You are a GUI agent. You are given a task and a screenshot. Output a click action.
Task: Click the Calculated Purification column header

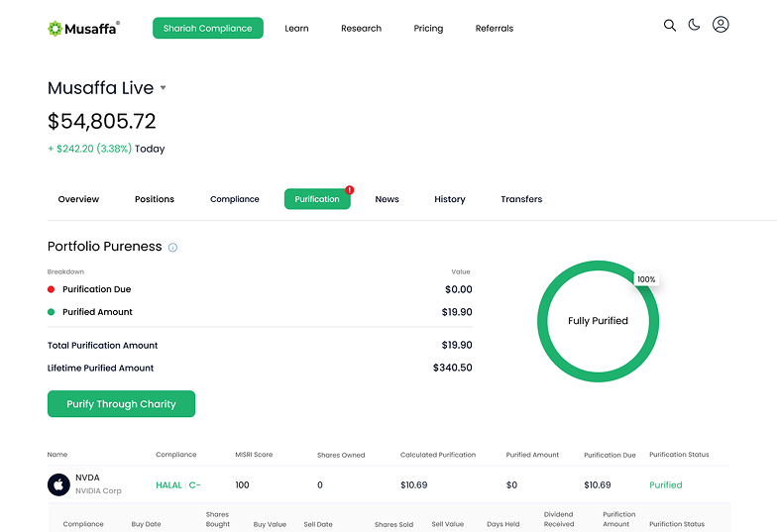tap(438, 455)
